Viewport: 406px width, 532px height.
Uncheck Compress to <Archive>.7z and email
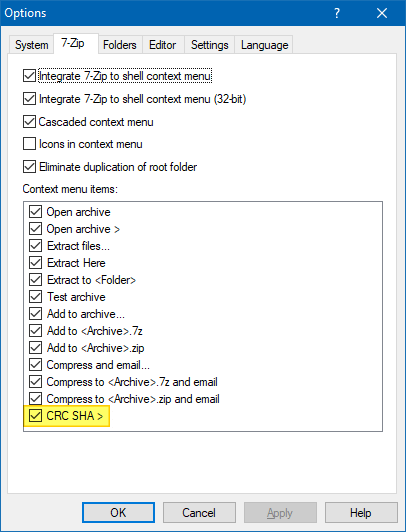35,382
